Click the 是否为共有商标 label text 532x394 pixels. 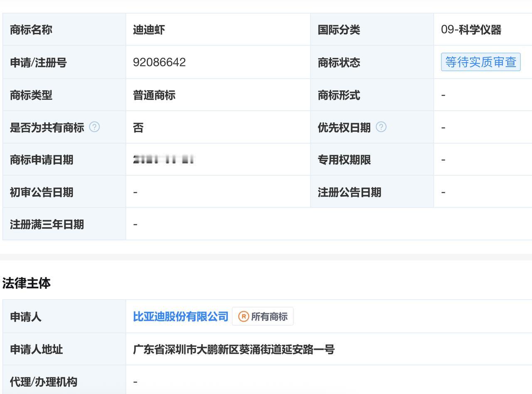click(47, 128)
